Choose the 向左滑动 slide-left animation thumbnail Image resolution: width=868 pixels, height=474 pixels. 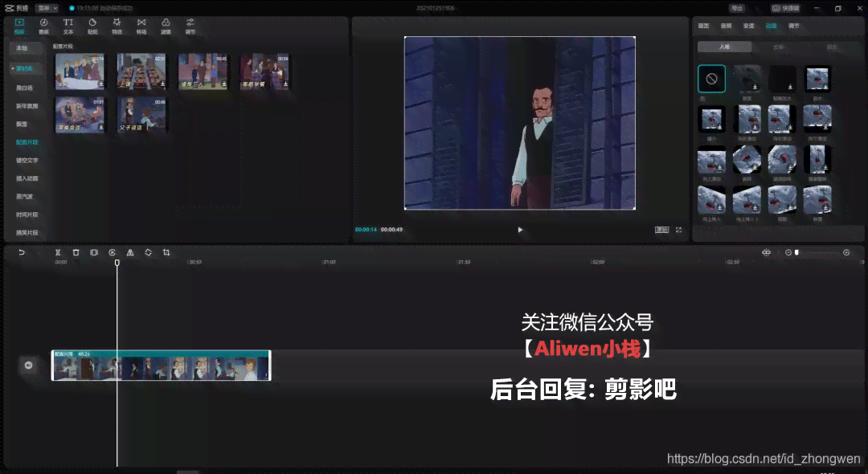click(x=747, y=119)
